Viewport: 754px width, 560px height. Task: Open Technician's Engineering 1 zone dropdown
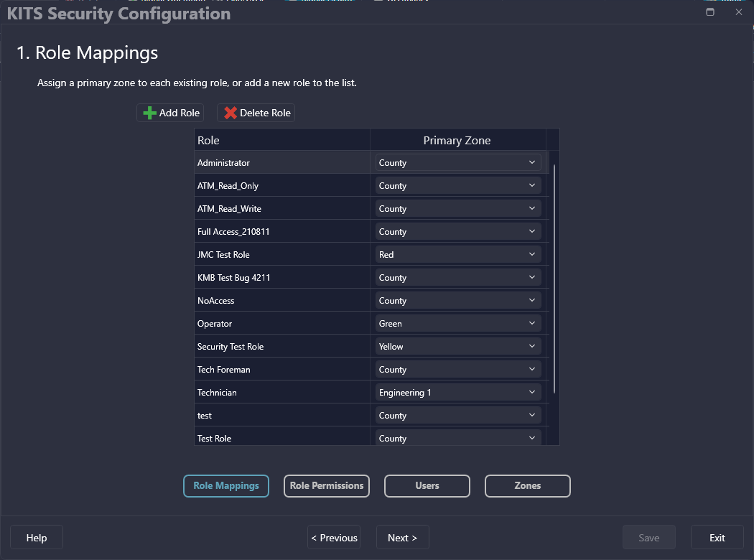457,393
